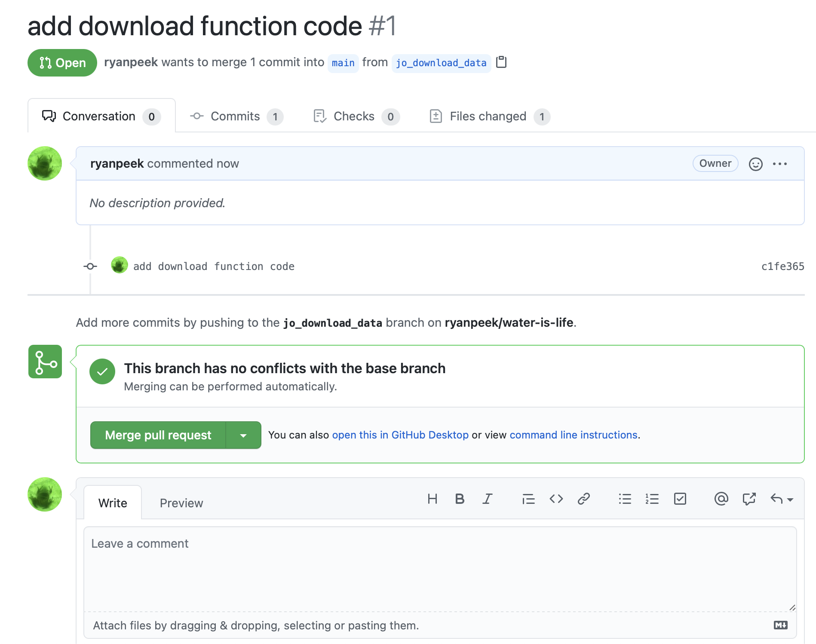Add a bulleted list to the comment

pos(625,499)
